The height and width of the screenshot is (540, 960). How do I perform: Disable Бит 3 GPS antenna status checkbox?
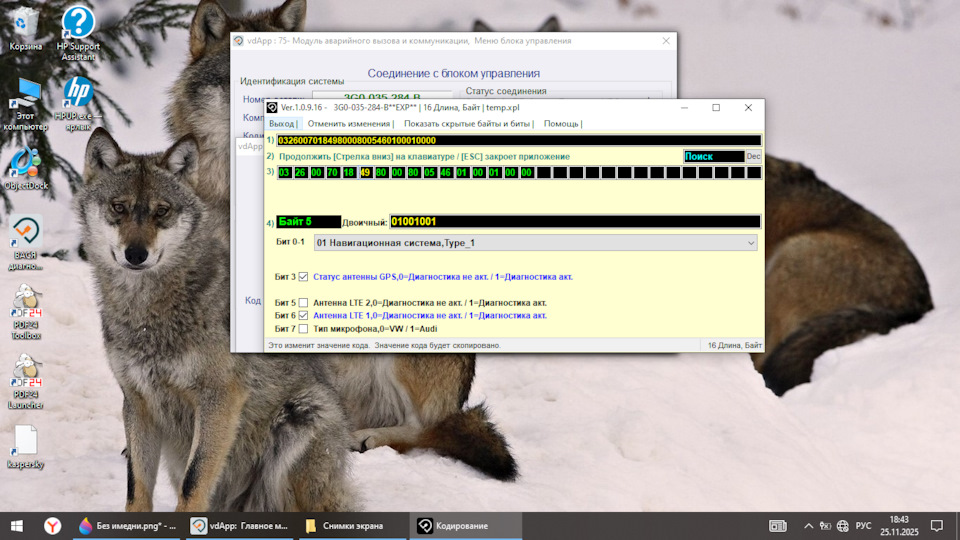click(304, 277)
